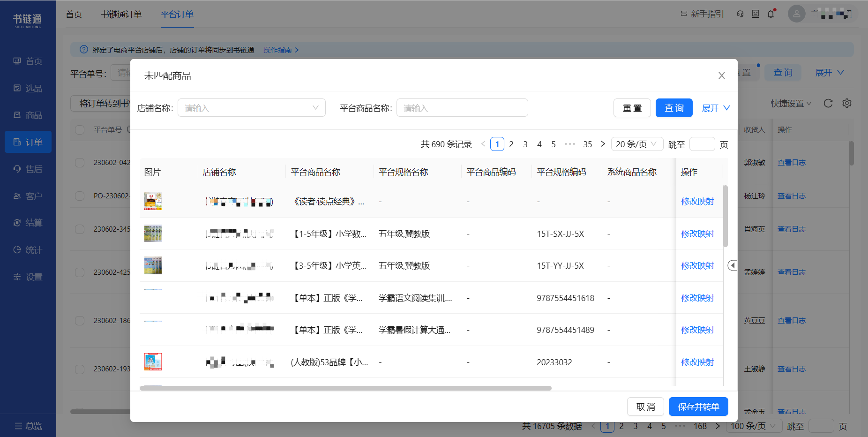868x437 pixels.
Task: Open 订单 in the sidebar
Action: tap(28, 142)
